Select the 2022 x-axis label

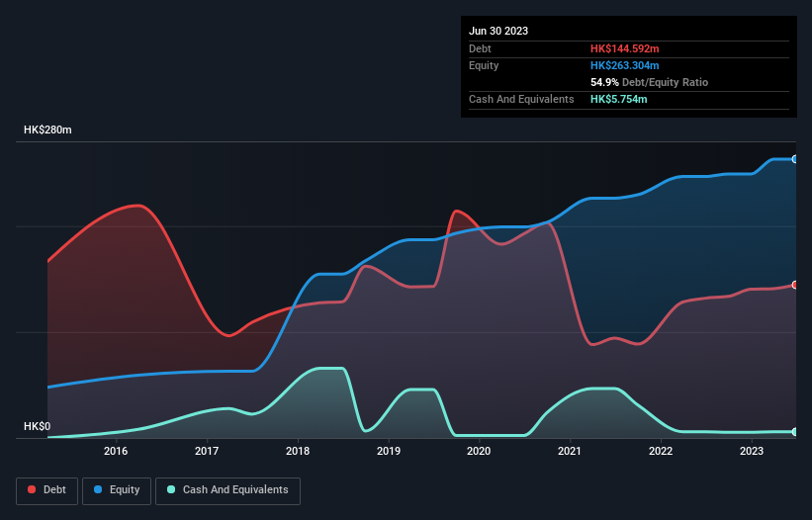coord(661,451)
